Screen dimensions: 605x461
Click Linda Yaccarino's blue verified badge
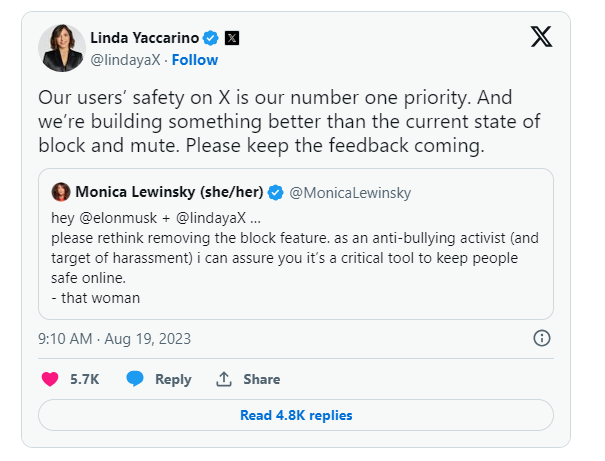[x=211, y=39]
